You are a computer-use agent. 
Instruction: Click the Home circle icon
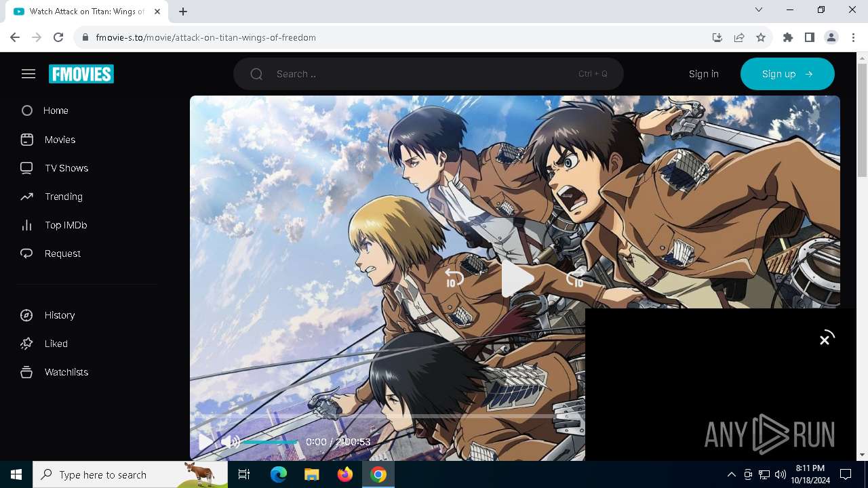27,110
